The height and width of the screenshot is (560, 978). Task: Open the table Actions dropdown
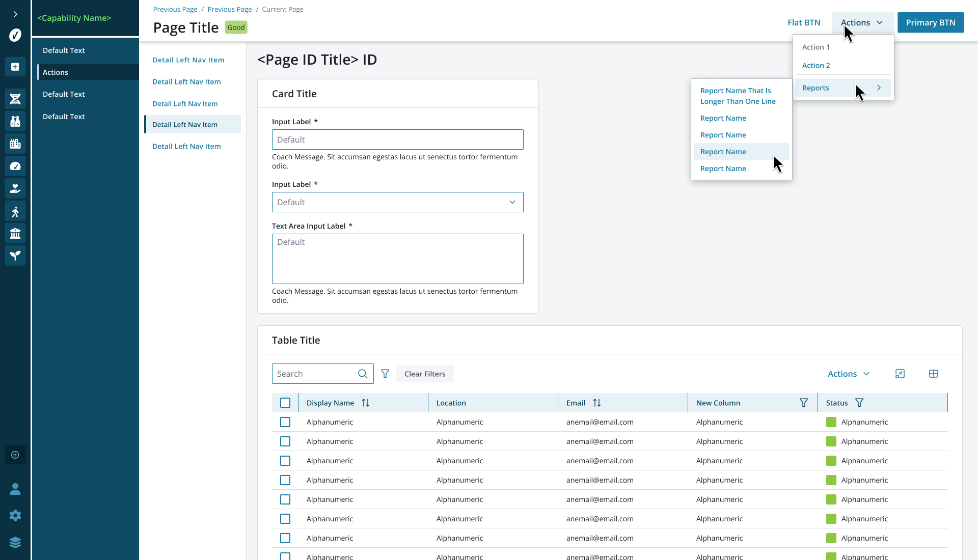tap(849, 374)
